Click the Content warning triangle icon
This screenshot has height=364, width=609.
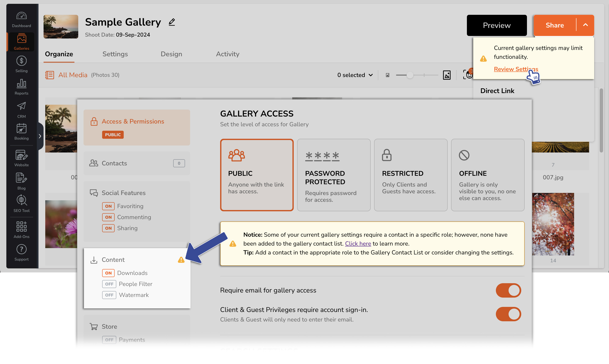(181, 260)
